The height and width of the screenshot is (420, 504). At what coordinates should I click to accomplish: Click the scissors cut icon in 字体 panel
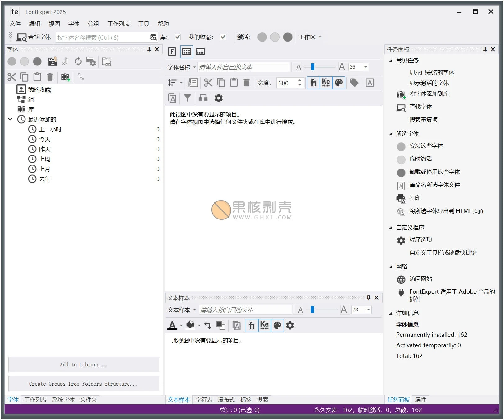click(11, 77)
